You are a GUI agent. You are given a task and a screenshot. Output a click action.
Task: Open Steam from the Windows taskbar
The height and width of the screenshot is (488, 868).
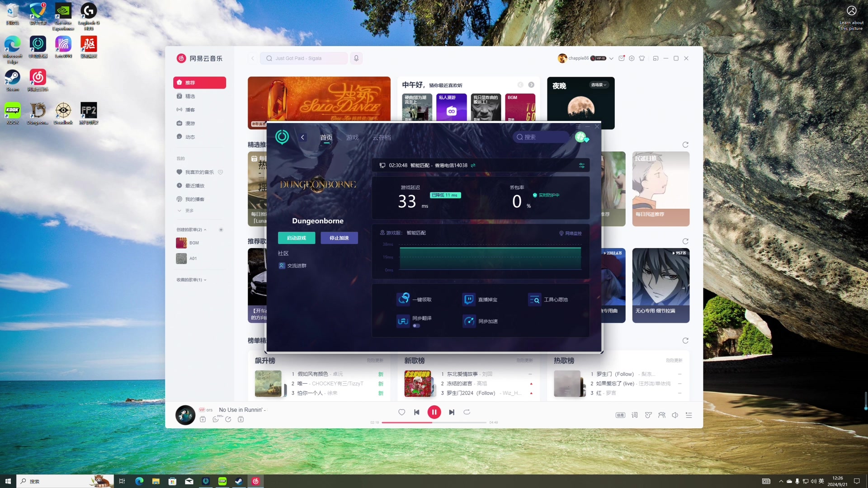click(239, 481)
